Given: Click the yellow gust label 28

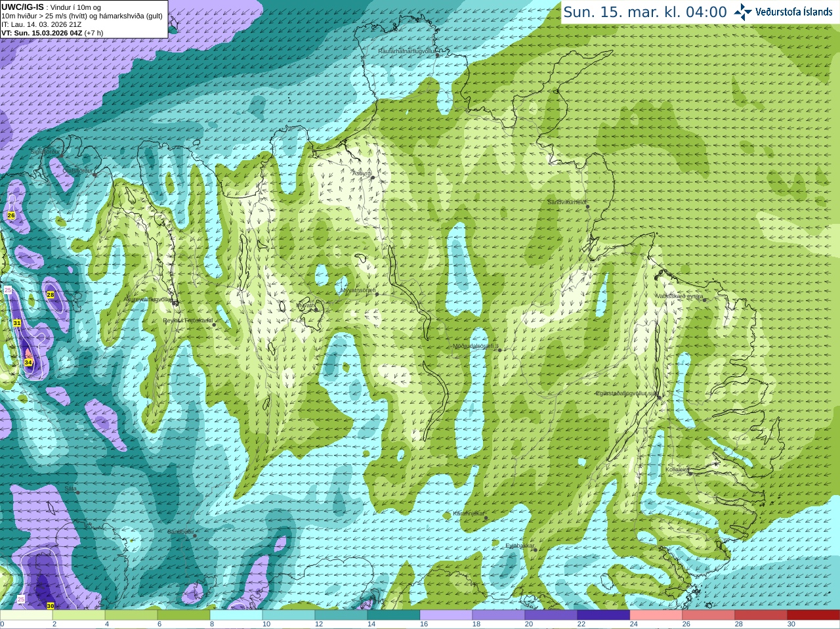Looking at the screenshot, I should (x=51, y=295).
